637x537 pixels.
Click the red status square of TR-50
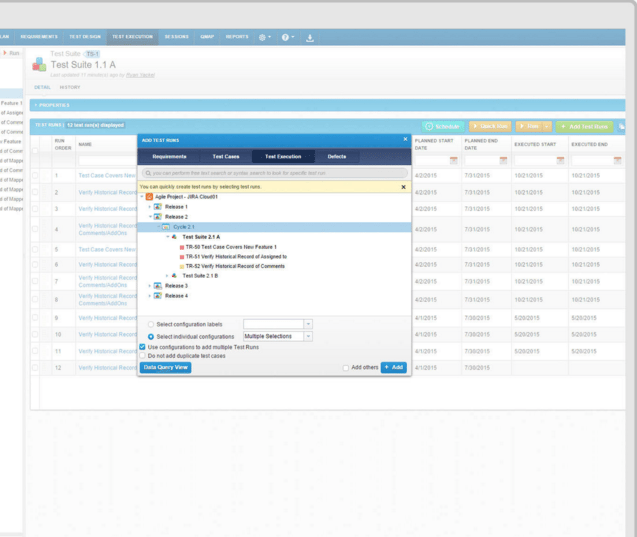182,247
